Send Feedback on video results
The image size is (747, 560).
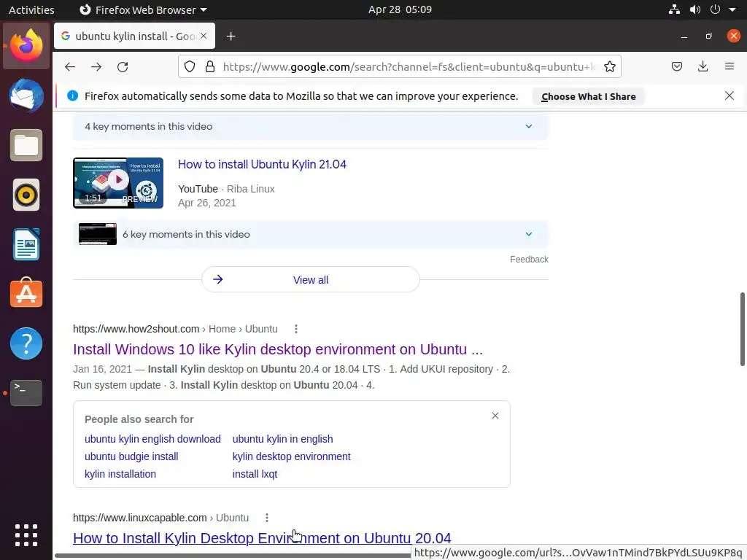[529, 260]
